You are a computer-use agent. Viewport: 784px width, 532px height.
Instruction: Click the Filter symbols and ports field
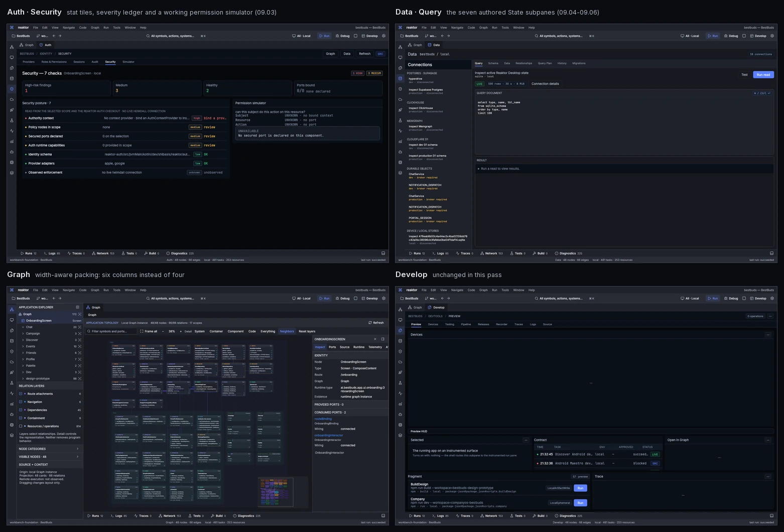(111, 331)
